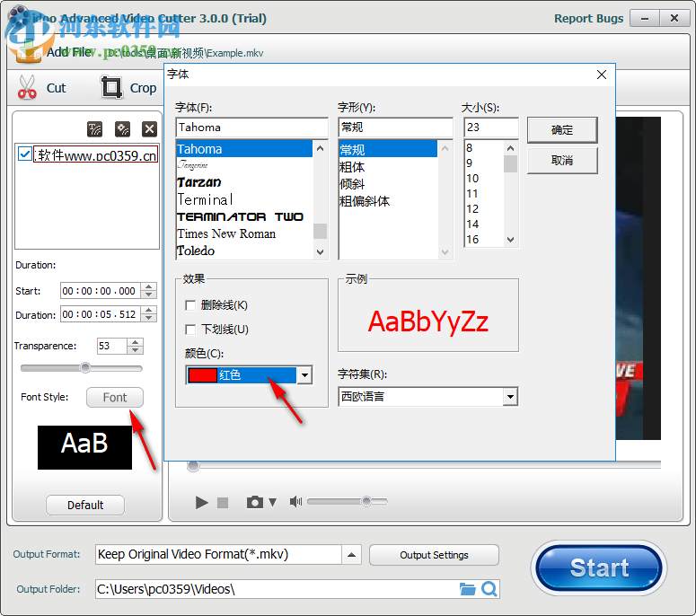696x616 pixels.
Task: Enable the 下划线(U) underline checkbox
Action: pos(190,330)
